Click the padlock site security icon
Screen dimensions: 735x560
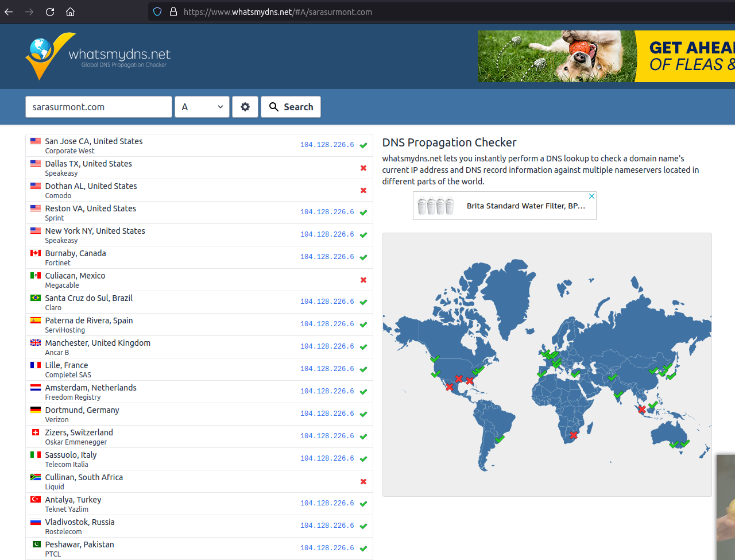pyautogui.click(x=173, y=11)
